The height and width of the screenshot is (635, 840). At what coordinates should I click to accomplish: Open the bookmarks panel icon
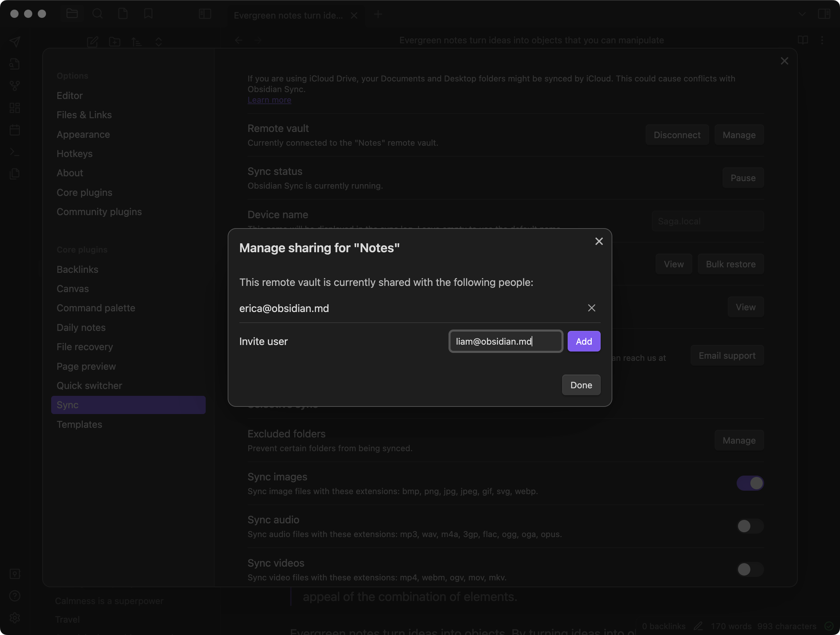click(x=148, y=14)
